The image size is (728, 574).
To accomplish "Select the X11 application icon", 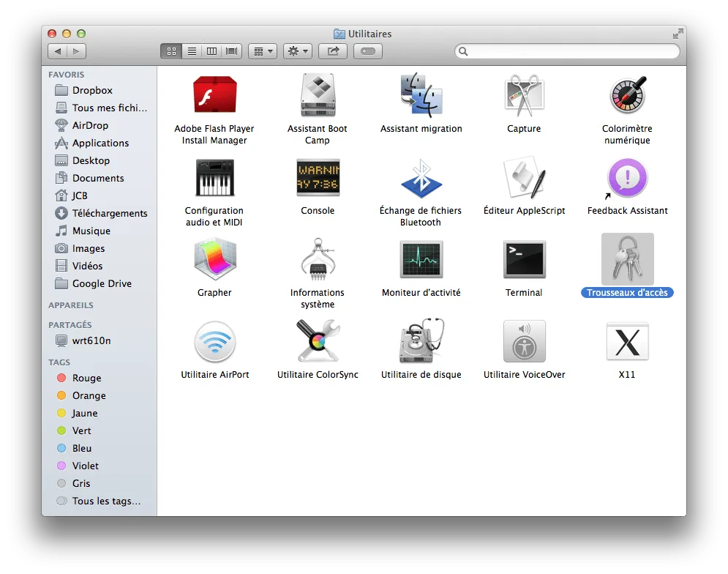I will click(x=627, y=341).
